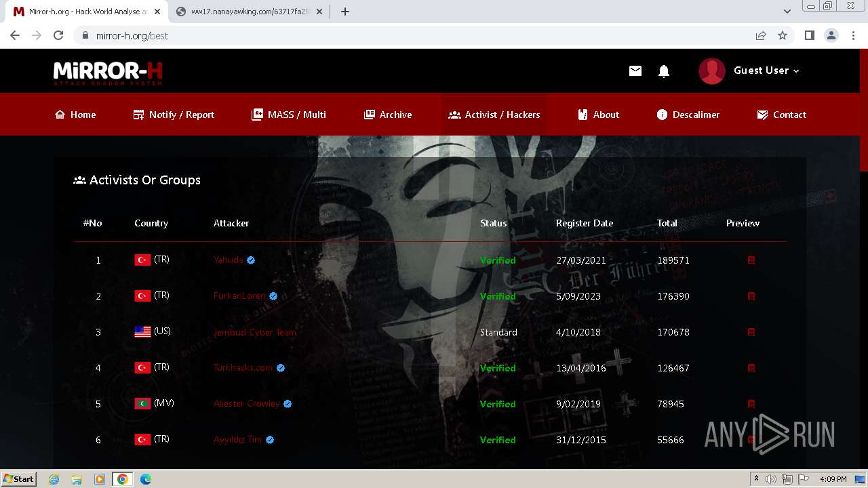Open Aliester Crowley attacker link
This screenshot has width=868, height=488.
tap(247, 404)
